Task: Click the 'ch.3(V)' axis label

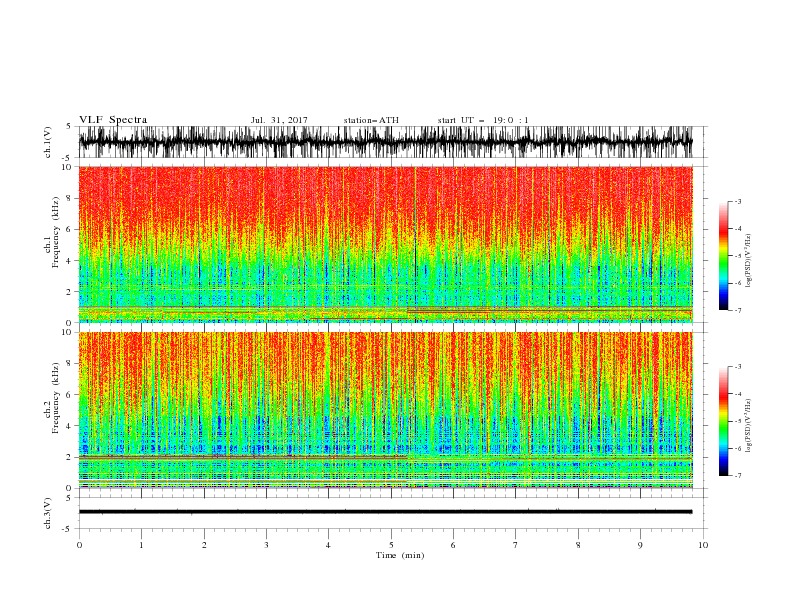Action: click(x=48, y=513)
